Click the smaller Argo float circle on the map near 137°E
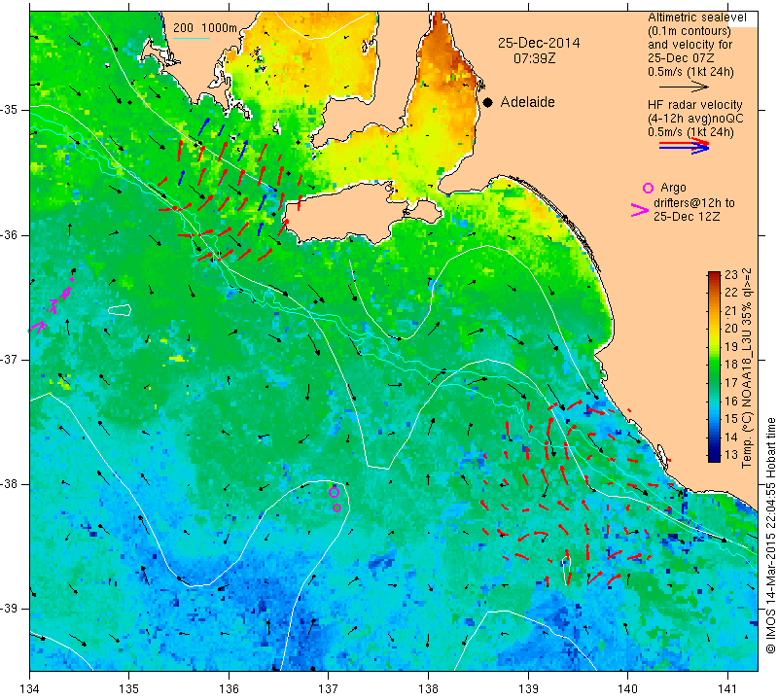 click(336, 507)
